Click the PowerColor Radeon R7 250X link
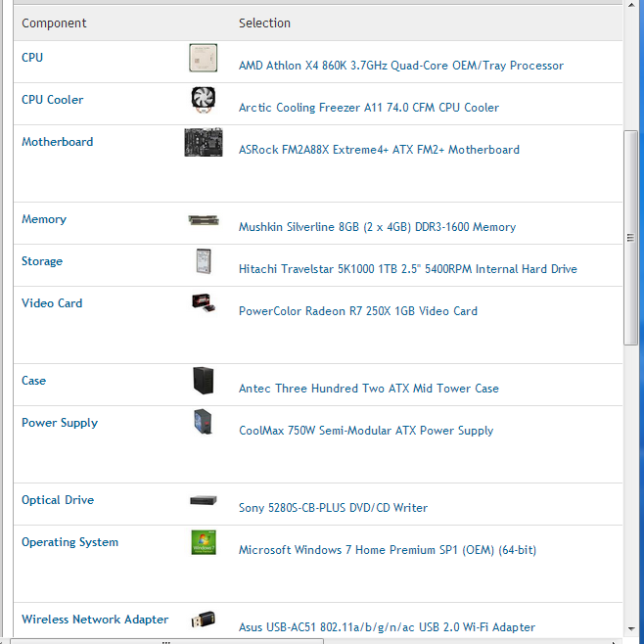 [x=357, y=311]
